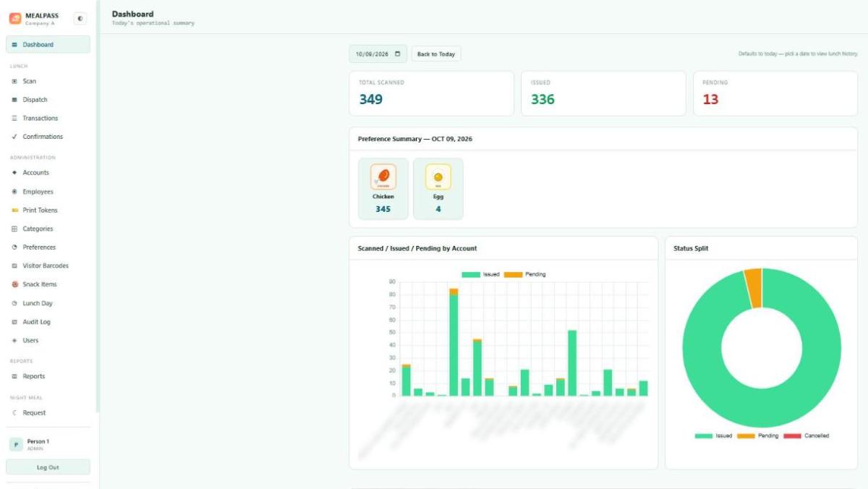Viewport: 868px width, 489px height.
Task: Click the Egg preference image
Action: point(438,177)
